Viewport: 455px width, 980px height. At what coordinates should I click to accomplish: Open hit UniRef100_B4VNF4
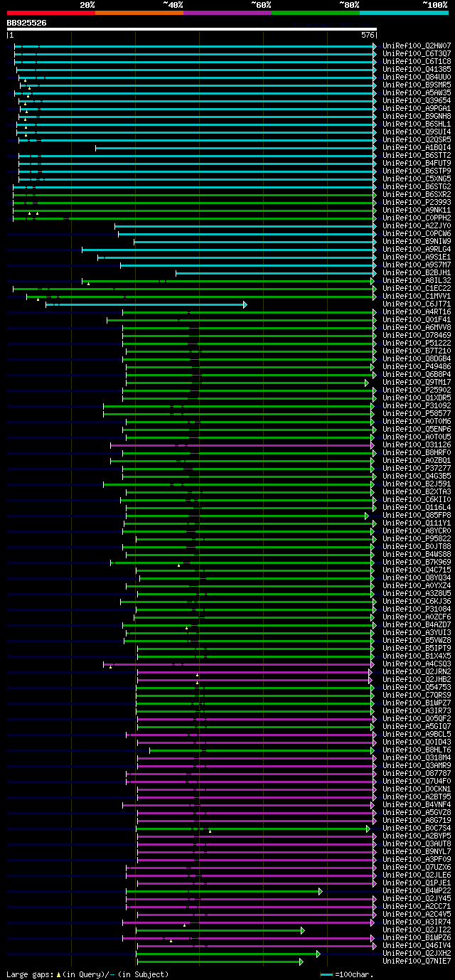pos(417,804)
